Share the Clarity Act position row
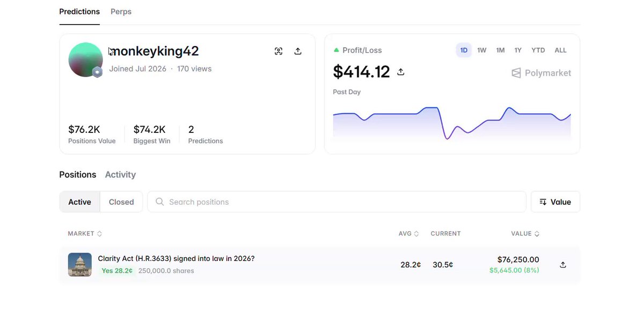 pyautogui.click(x=563, y=265)
